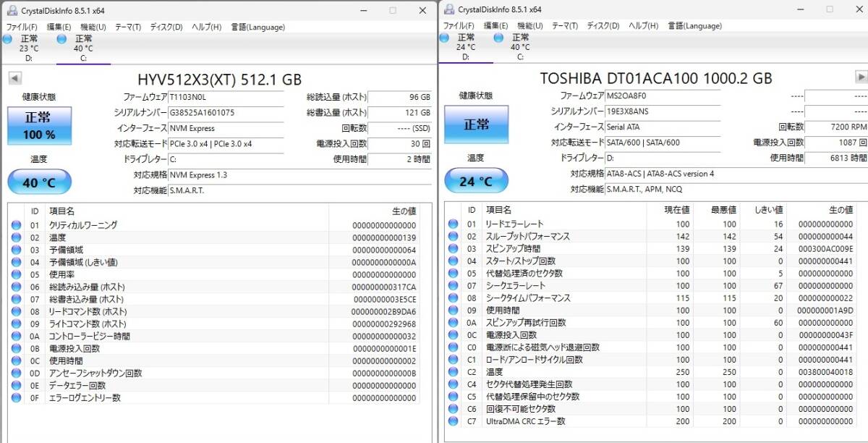
Task: Click the firmware field showing T1103N0L
Action: [226, 97]
